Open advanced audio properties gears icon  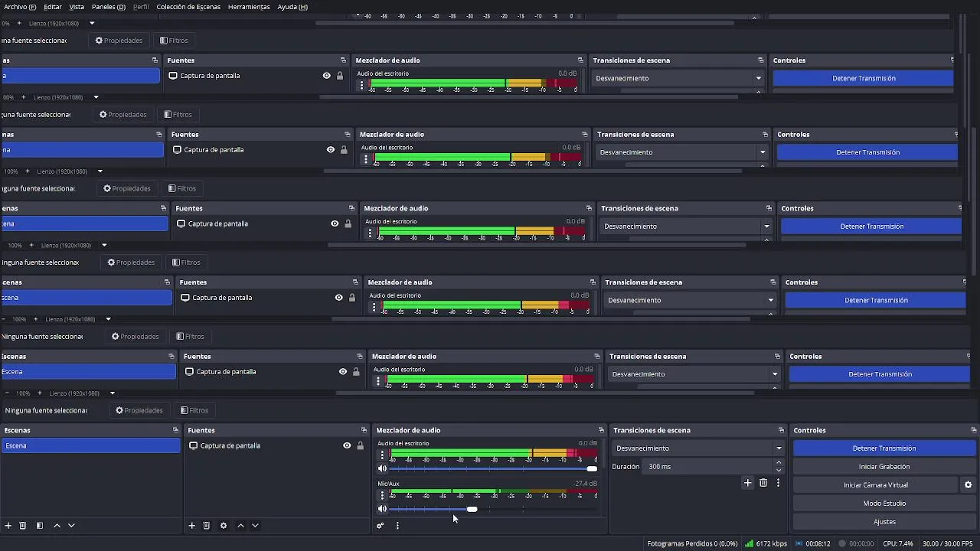click(380, 526)
